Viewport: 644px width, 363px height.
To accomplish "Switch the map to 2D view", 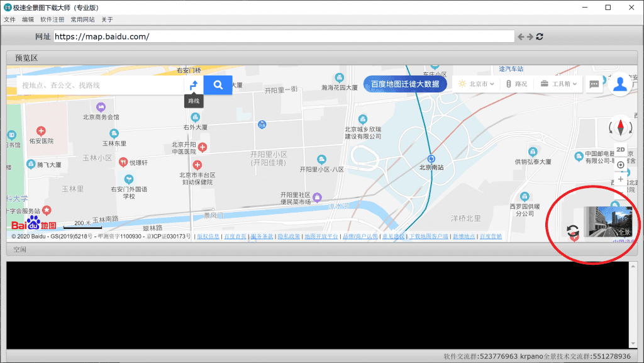I will (x=620, y=149).
